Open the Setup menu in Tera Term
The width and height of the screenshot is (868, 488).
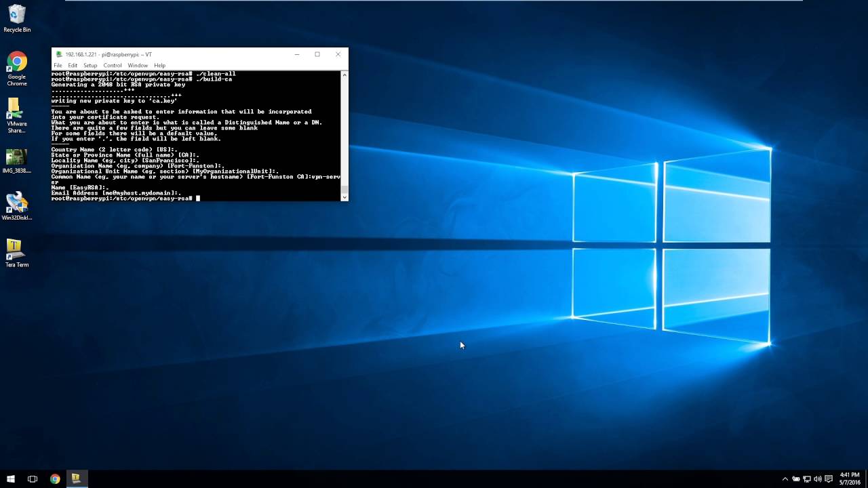click(90, 66)
